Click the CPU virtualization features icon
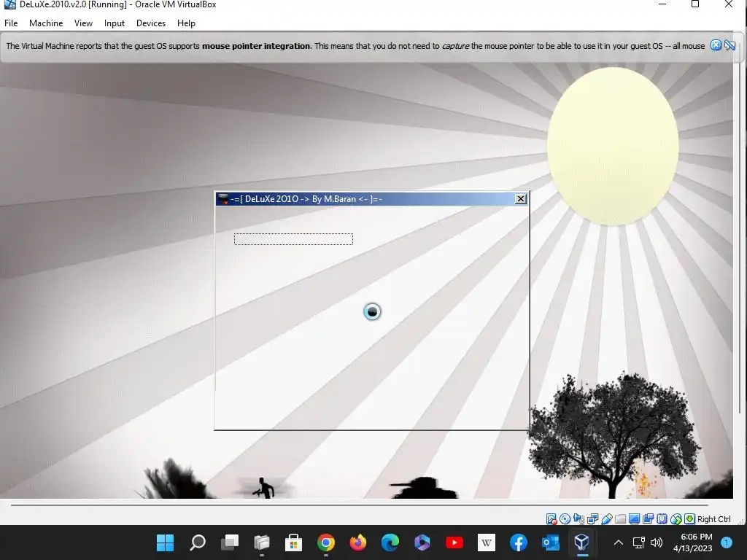Image resolution: width=747 pixels, height=560 pixels. point(662,519)
